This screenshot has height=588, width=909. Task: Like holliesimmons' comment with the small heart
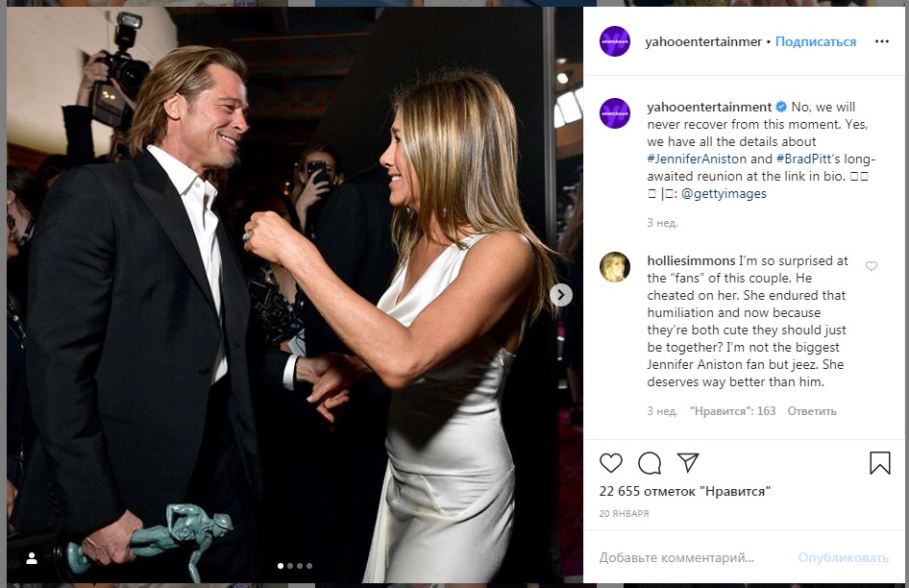[x=872, y=266]
